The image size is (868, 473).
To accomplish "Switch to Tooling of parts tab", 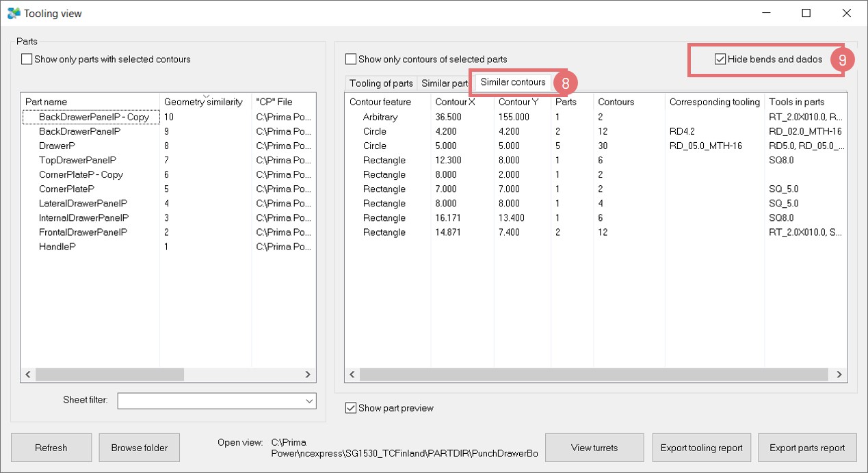I will point(381,83).
